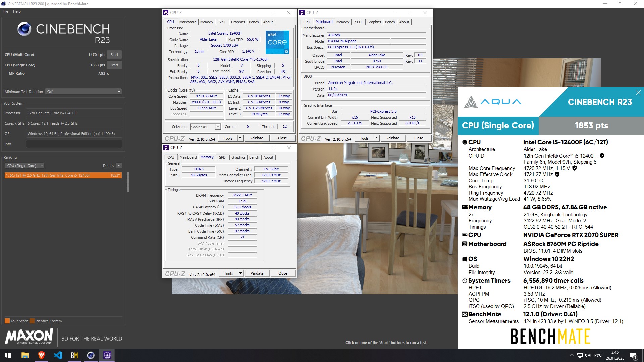Click Validate in Memory window
This screenshot has width=644, height=362.
[257, 273]
